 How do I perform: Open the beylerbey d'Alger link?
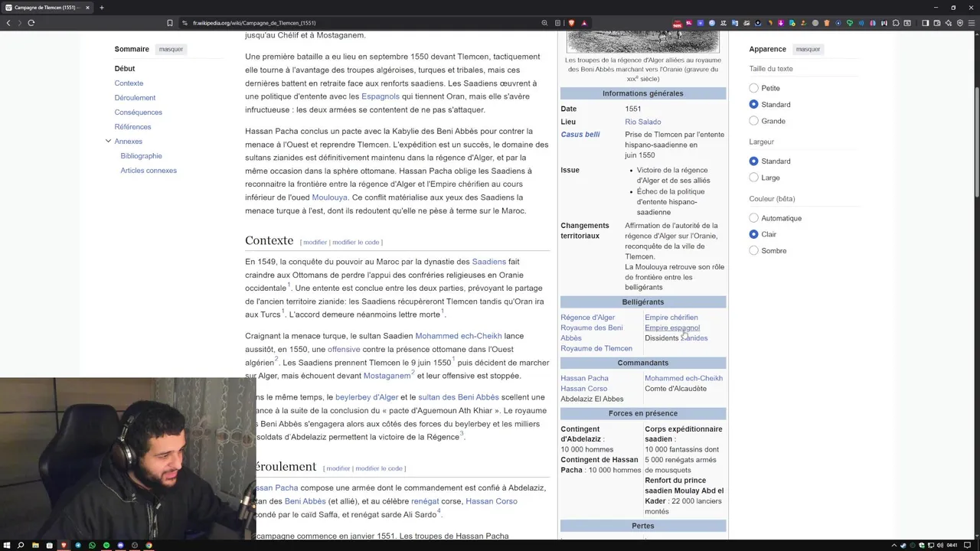coord(367,397)
